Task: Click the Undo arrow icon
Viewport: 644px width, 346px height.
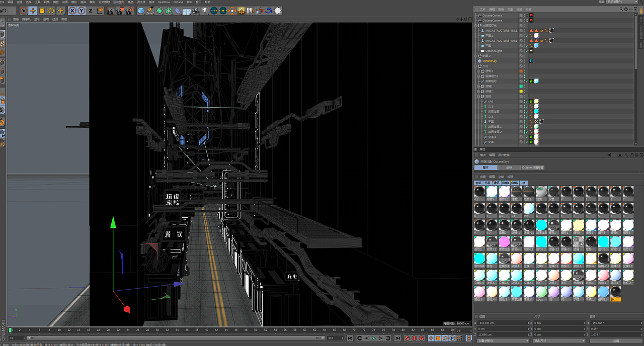Action: (4, 11)
